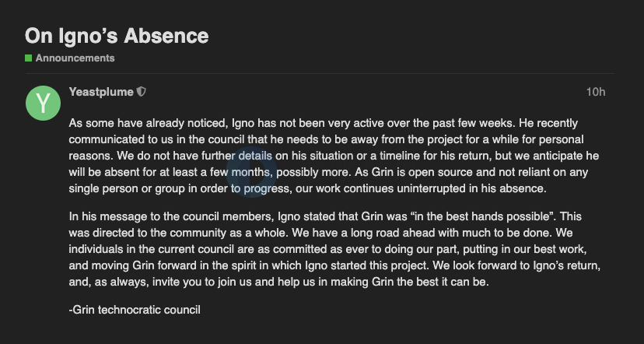Click the phrase making Grin the best
Screen dimensions: 644x344
377,282
